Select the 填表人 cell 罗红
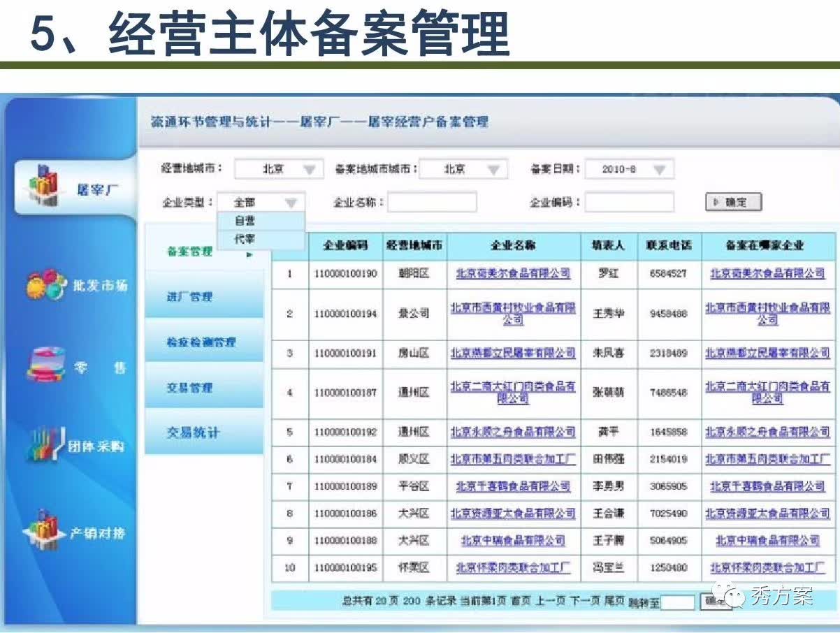The width and height of the screenshot is (840, 633). pyautogui.click(x=608, y=274)
